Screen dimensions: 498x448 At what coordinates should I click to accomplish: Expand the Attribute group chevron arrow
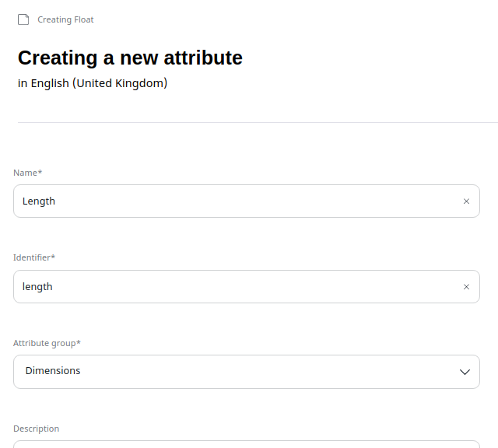pyautogui.click(x=465, y=372)
